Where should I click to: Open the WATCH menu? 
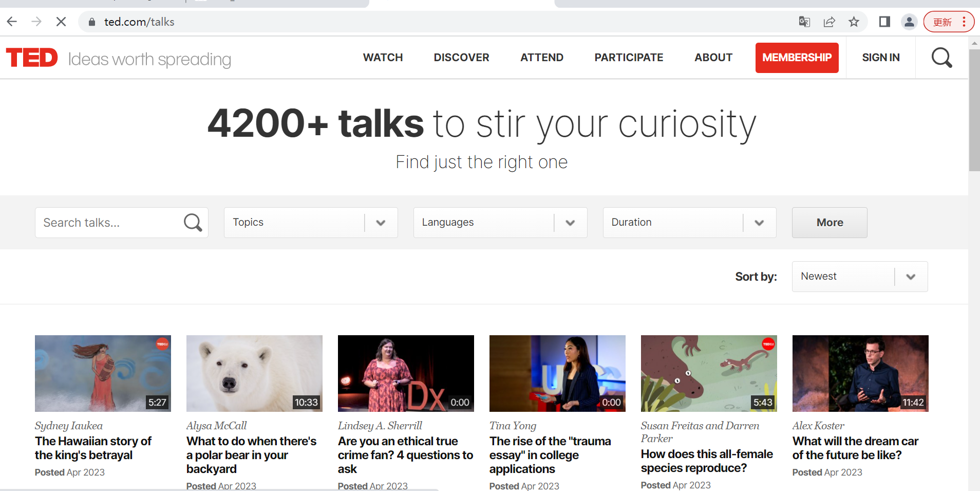click(x=383, y=58)
